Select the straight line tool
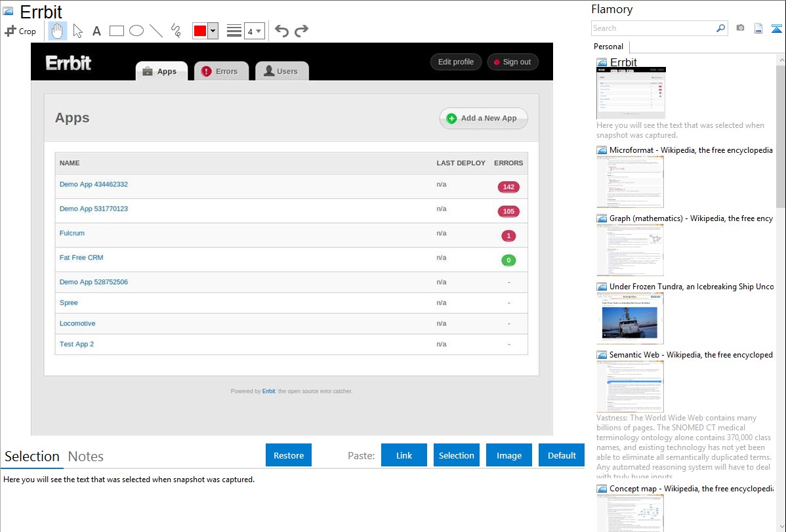Image resolution: width=786 pixels, height=532 pixels. (156, 31)
